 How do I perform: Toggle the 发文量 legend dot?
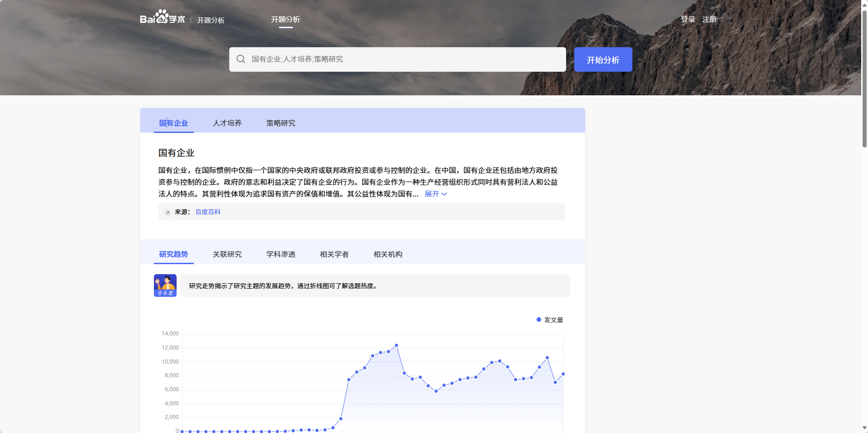pyautogui.click(x=539, y=320)
